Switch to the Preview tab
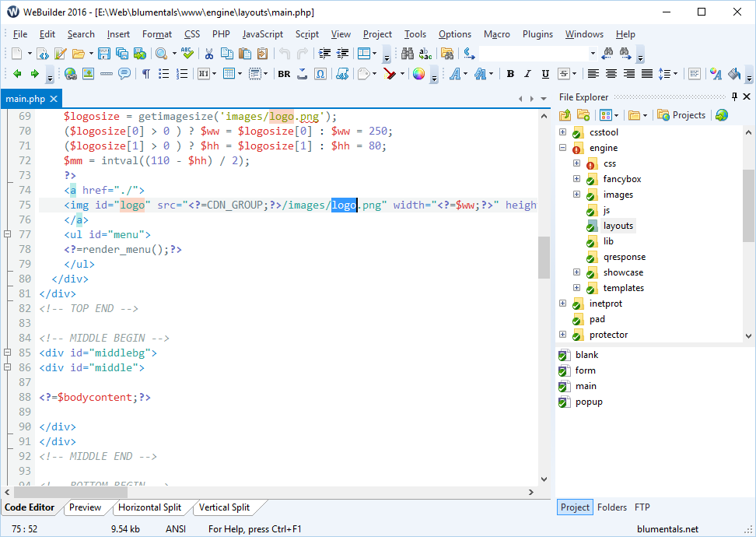Screen dimensions: 756x537 click(x=86, y=507)
